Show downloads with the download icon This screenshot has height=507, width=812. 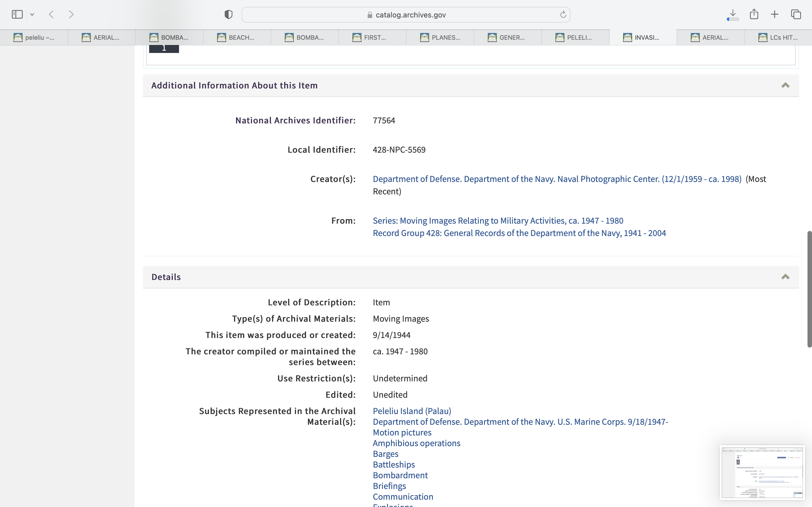click(x=733, y=14)
